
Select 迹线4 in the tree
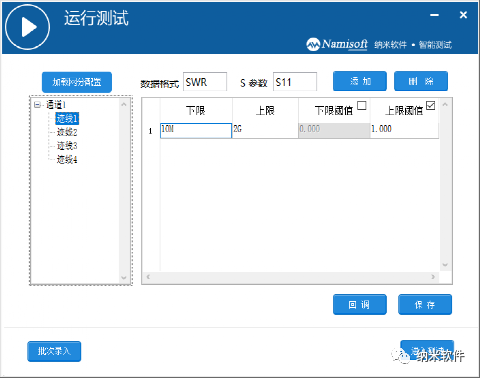click(x=67, y=159)
